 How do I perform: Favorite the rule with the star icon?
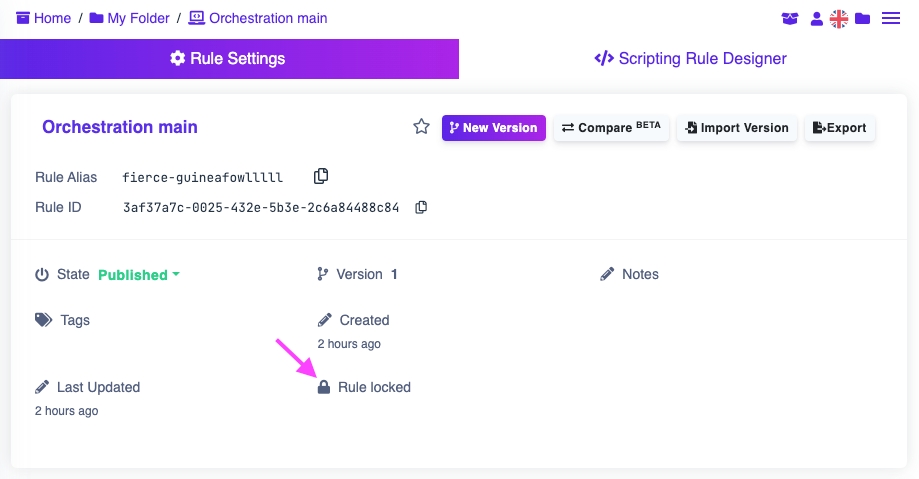tap(422, 127)
